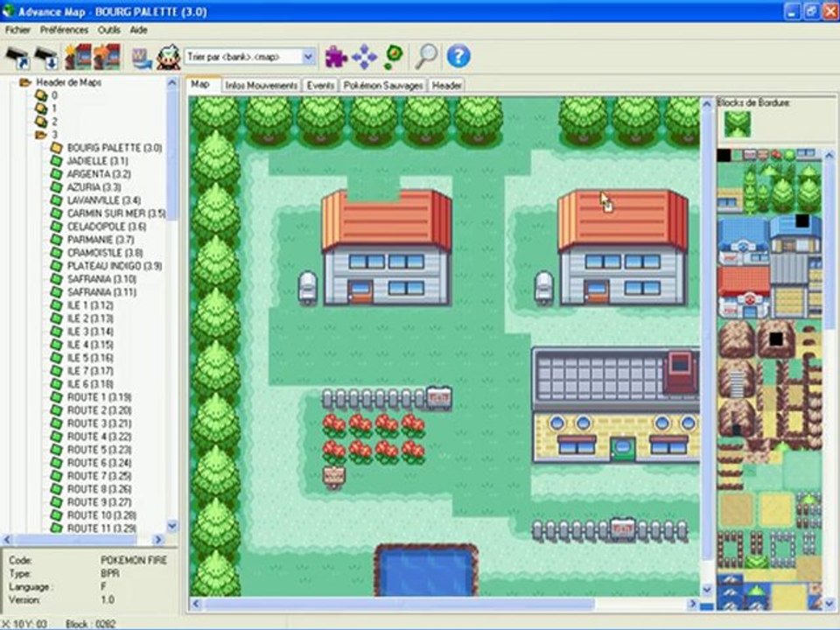Click the four-arrows move icon
840x630 pixels.
364,57
